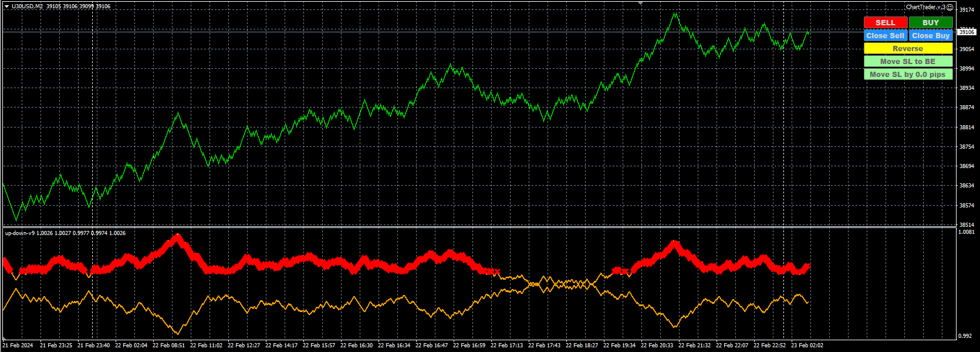Image resolution: width=980 pixels, height=352 pixels.
Task: Click indicator scale value 0.992
Action: click(x=965, y=336)
